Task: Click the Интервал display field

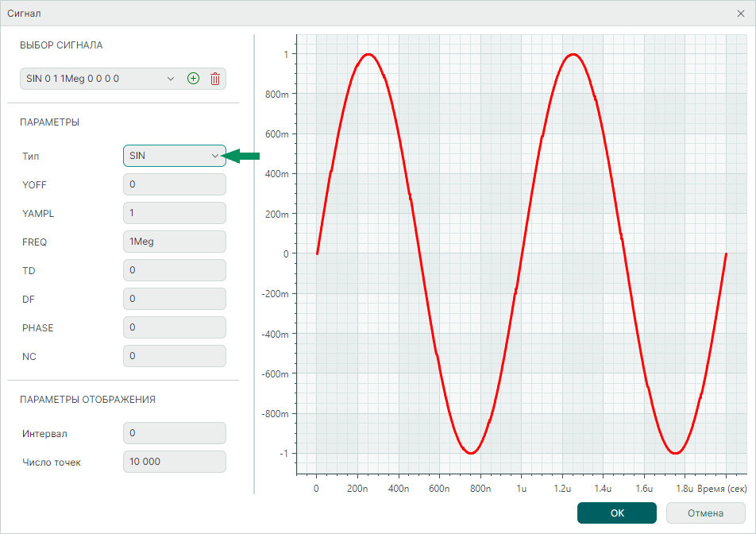Action: pos(175,433)
